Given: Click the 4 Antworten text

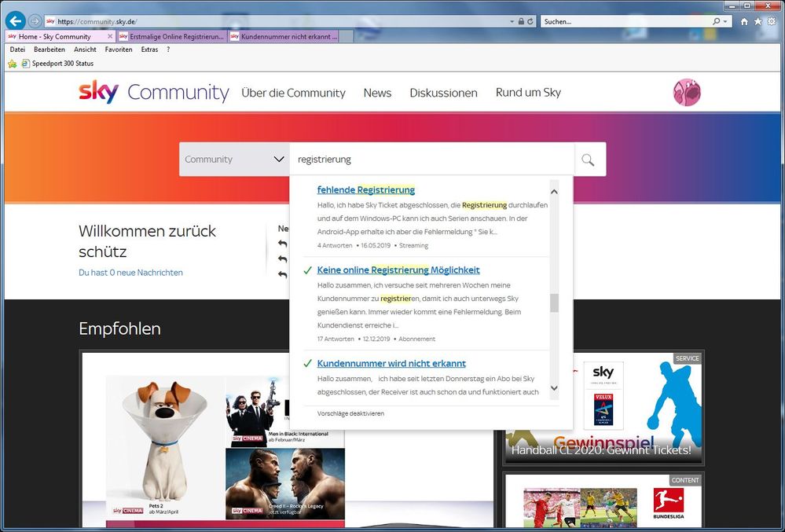Looking at the screenshot, I should [335, 246].
